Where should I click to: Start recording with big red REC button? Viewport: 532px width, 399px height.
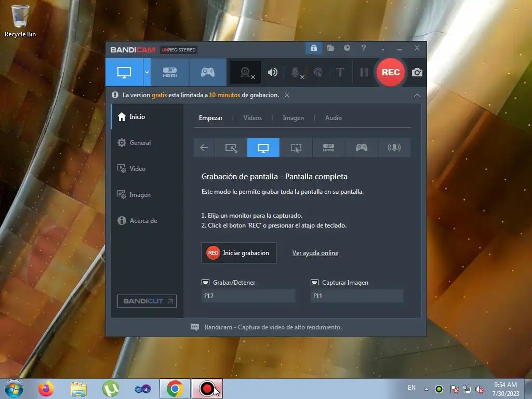coord(391,72)
